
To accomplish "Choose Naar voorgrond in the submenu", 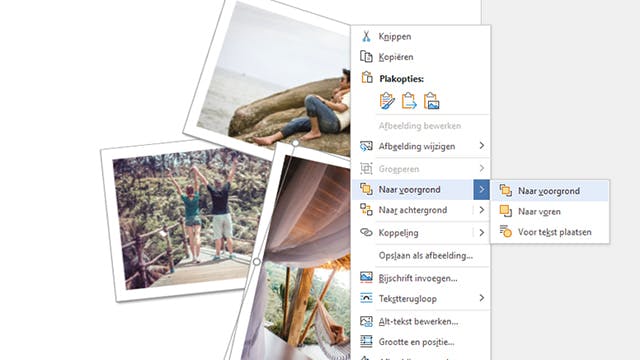I will [550, 191].
